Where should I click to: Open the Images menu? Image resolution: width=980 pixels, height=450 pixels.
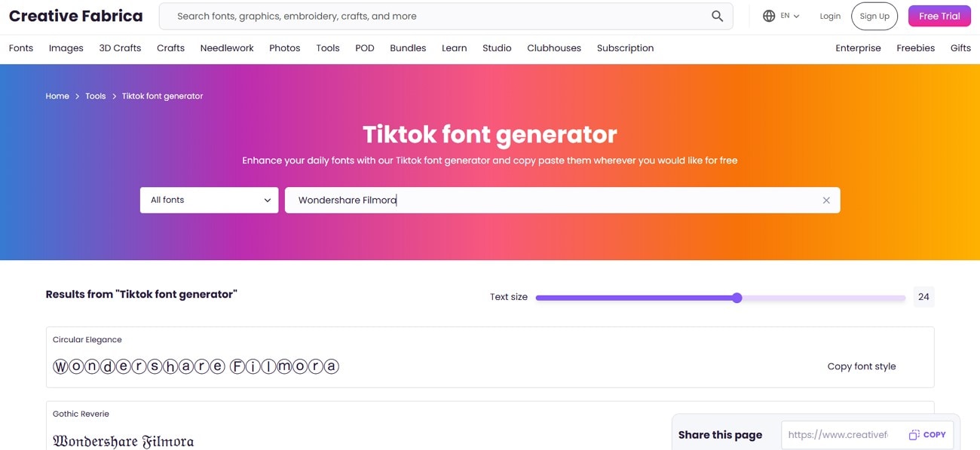pyautogui.click(x=66, y=48)
